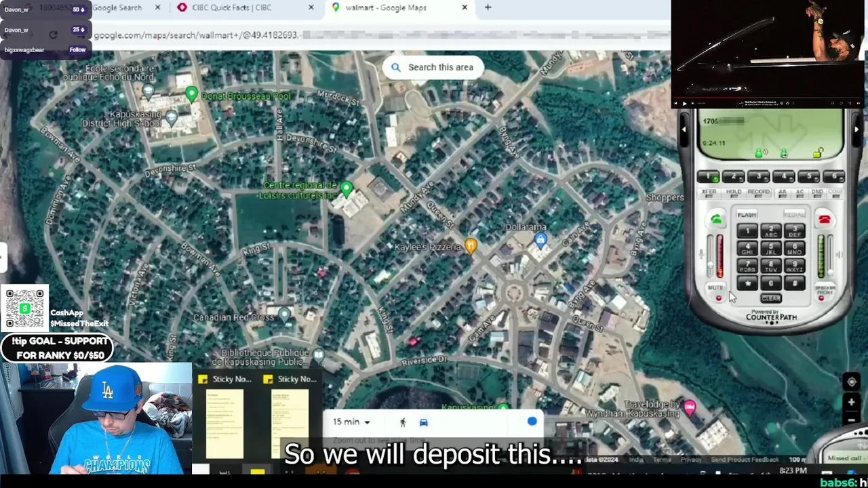Toggle XFER transfer on the softphone
Screen dimensions: 868x488
709,194
